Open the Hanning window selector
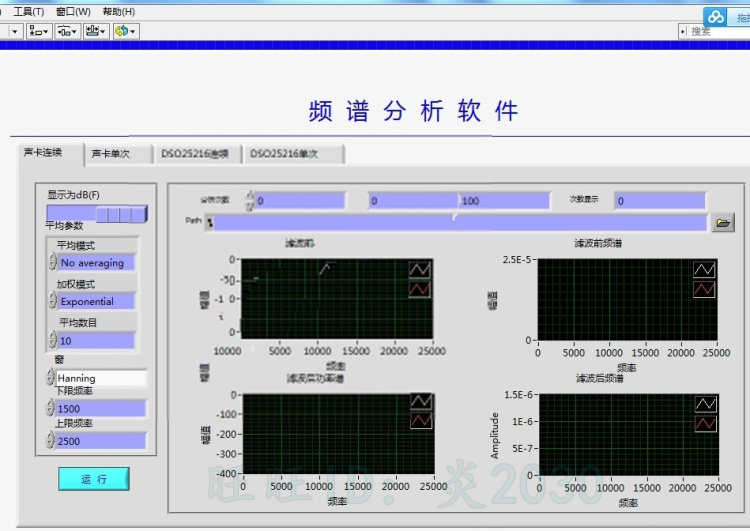The image size is (750, 531). point(101,378)
